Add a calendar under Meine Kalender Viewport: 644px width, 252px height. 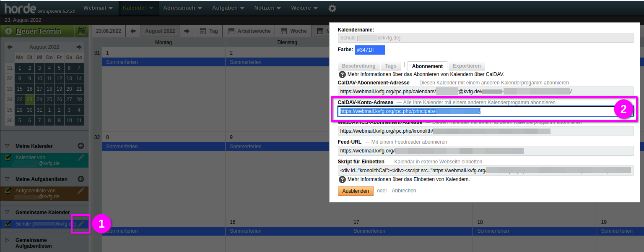point(81,146)
